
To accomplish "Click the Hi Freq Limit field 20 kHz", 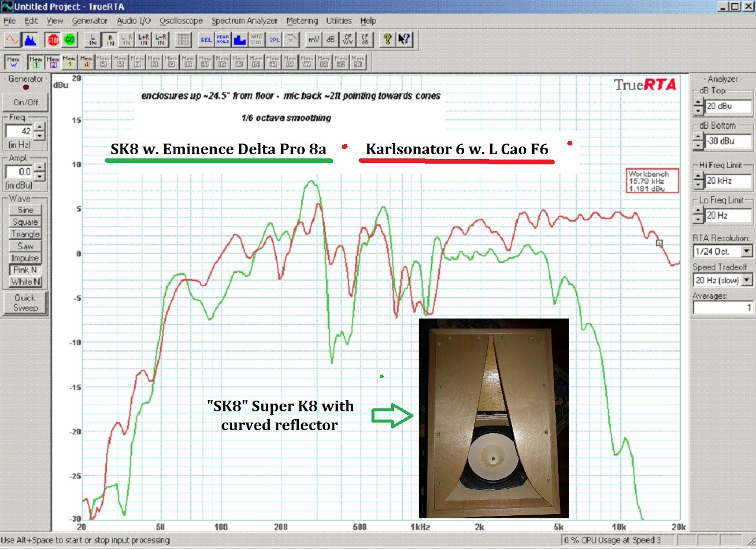I will (x=728, y=180).
